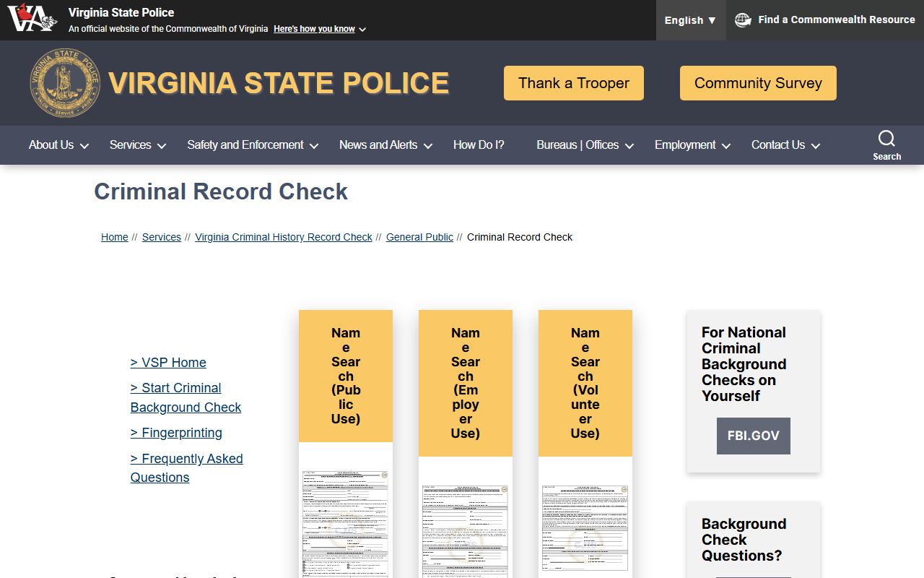Open the Employment navigation menu
This screenshot has height=578, width=924.
(x=685, y=144)
